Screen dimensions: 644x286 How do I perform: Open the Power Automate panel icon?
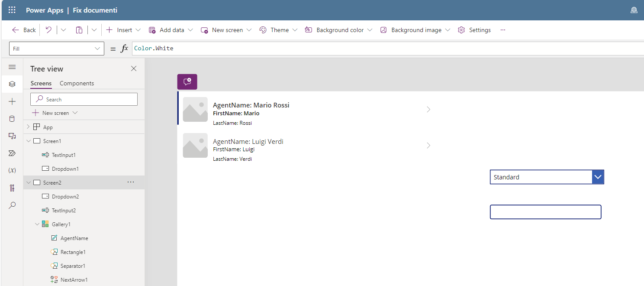click(x=12, y=153)
